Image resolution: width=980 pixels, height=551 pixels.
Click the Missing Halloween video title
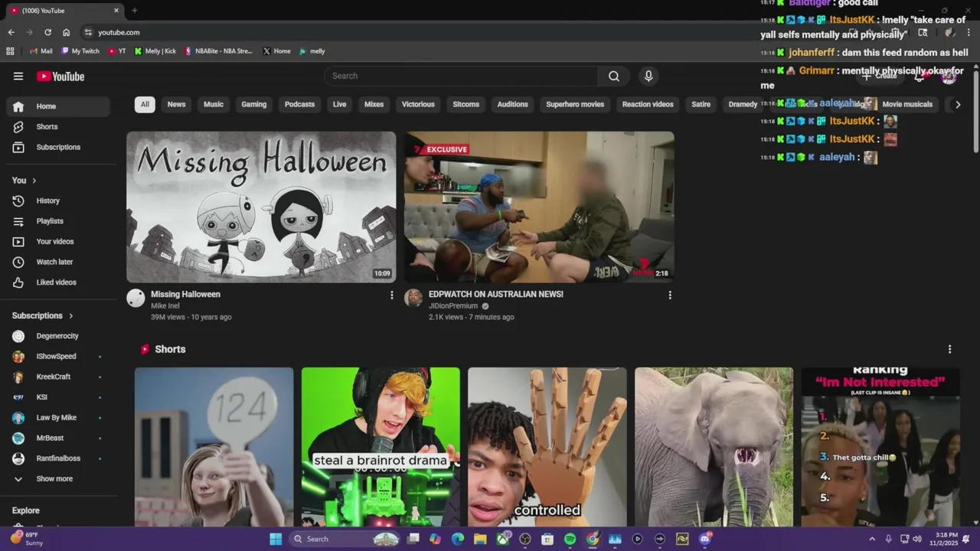[185, 295]
